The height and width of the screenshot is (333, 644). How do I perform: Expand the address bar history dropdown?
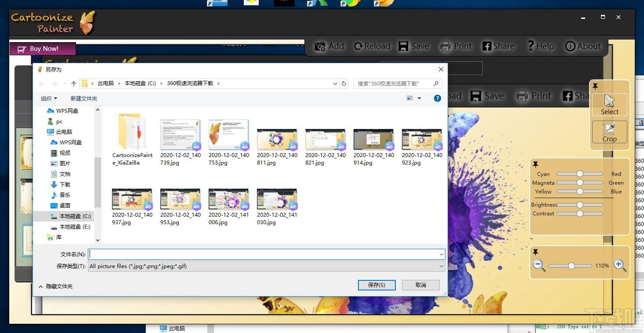(x=335, y=83)
